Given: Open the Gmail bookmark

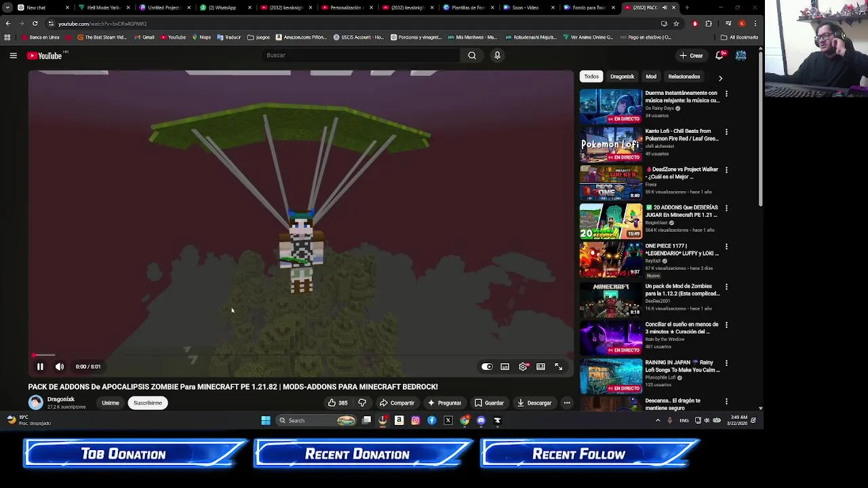Looking at the screenshot, I should pyautogui.click(x=144, y=37).
